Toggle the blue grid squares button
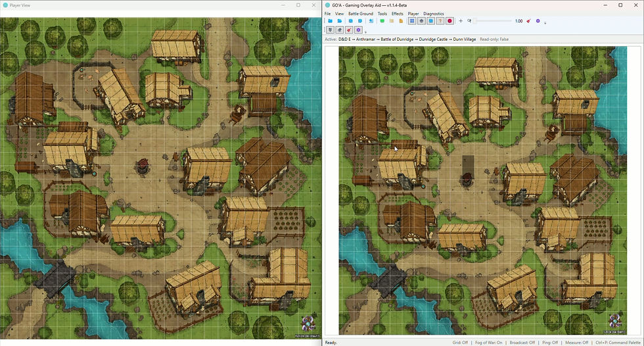 coord(412,21)
